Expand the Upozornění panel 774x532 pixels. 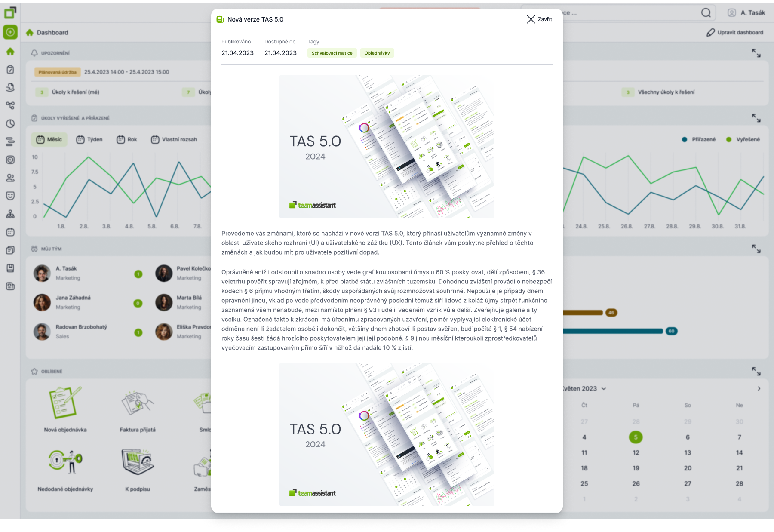point(756,53)
